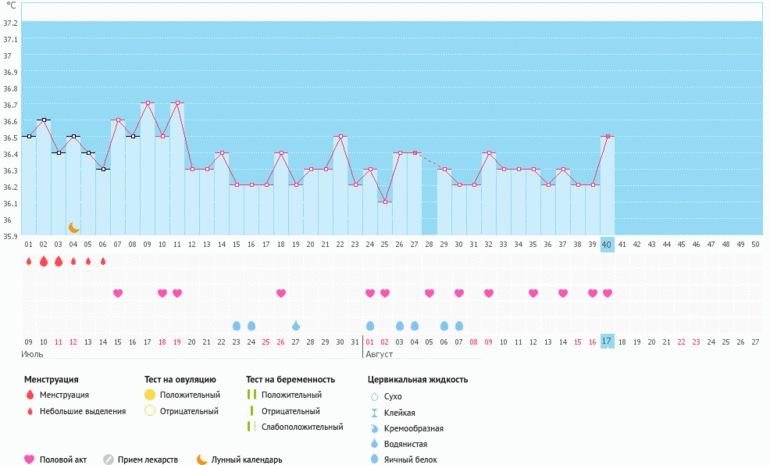Click the 'Прием лекарств' pill icon in the legend

click(110, 460)
